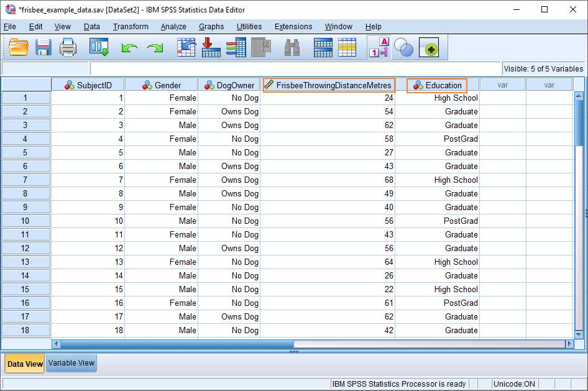
Task: Select row header number 18
Action: [x=25, y=330]
